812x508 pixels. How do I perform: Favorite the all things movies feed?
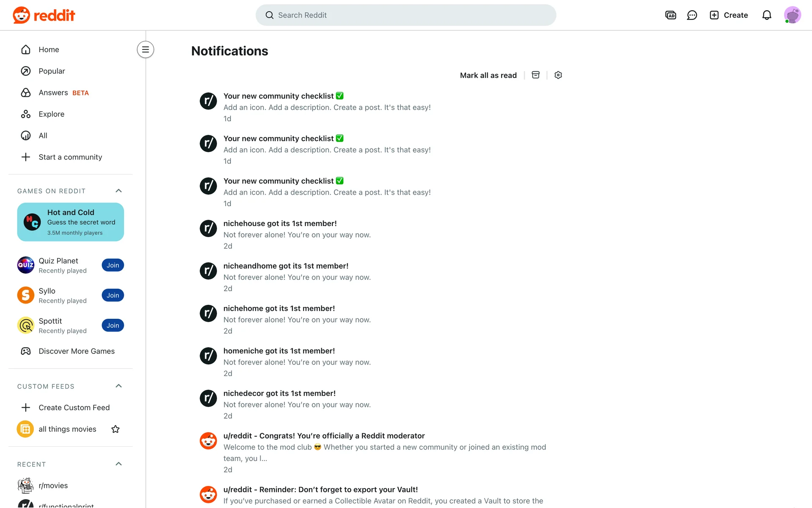coord(115,429)
